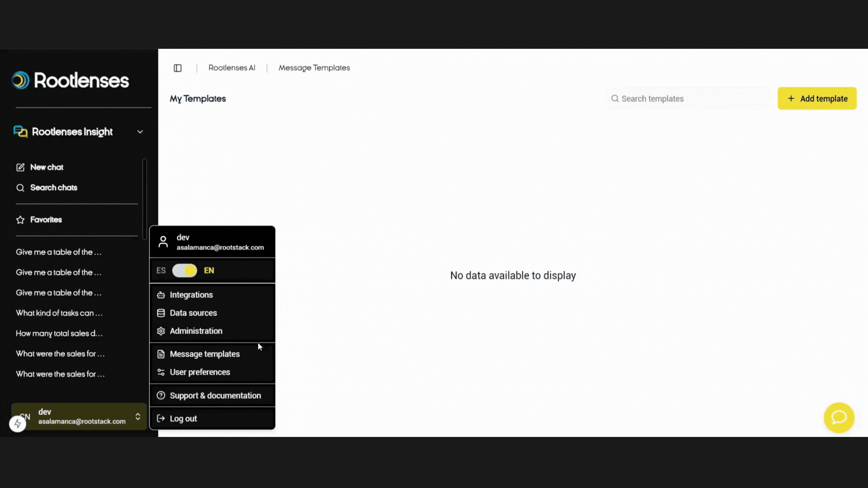Open Data sources menu entry
Image resolution: width=868 pixels, height=488 pixels.
pyautogui.click(x=193, y=313)
